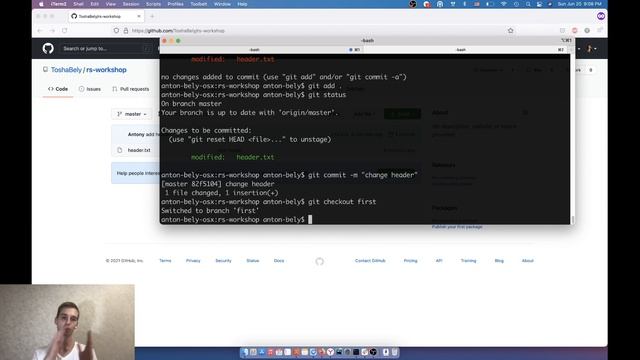Click the padlock site security icon
640x360 pixels.
click(126, 31)
